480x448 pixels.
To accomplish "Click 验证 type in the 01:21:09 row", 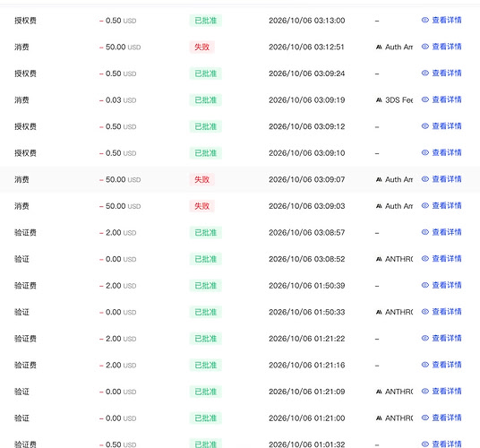I will [x=21, y=392].
